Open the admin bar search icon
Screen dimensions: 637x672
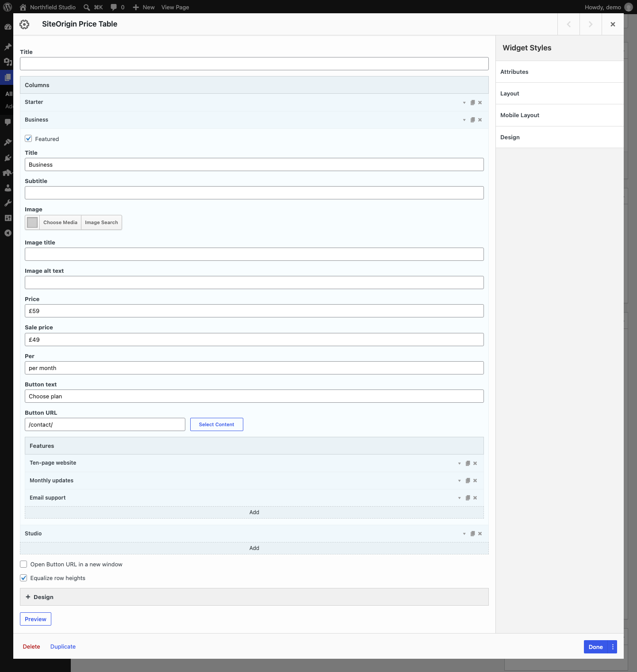pyautogui.click(x=87, y=7)
